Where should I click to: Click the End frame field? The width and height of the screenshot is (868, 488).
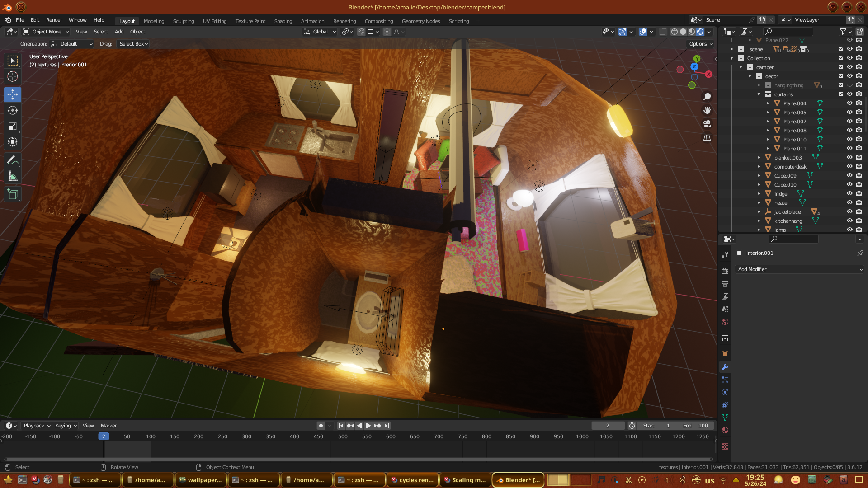click(695, 426)
